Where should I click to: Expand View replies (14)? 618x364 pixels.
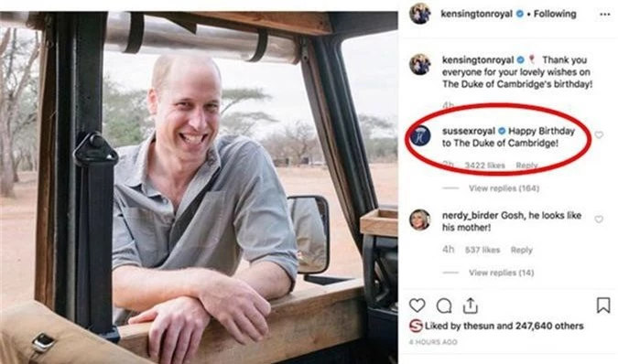point(502,273)
